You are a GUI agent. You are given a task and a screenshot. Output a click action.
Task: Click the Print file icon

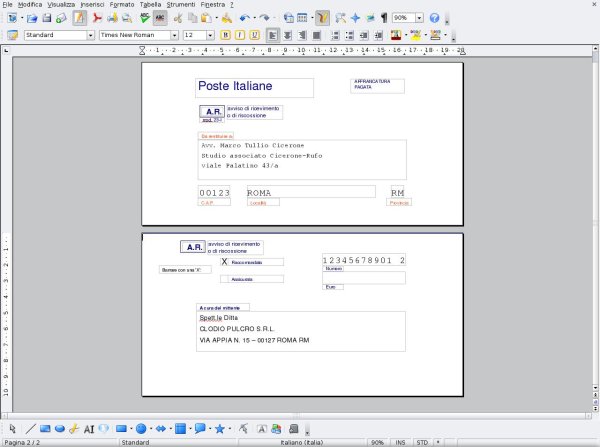[112, 18]
